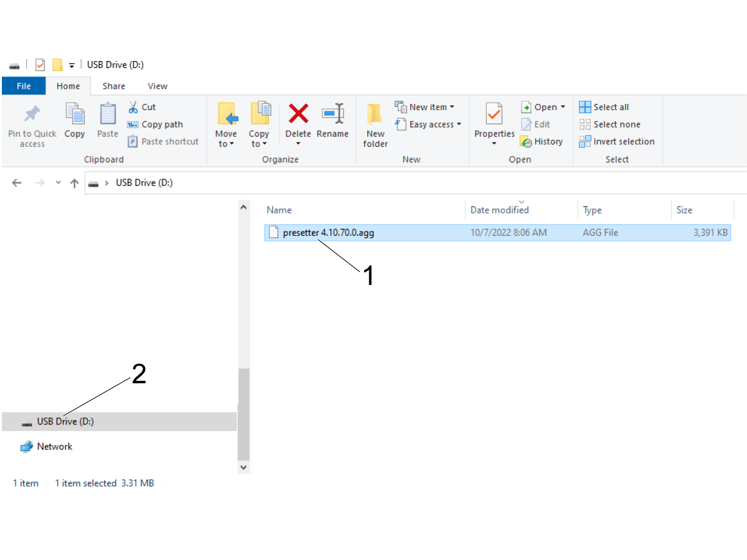Create a New folder
This screenshot has height=560, width=747.
375,125
